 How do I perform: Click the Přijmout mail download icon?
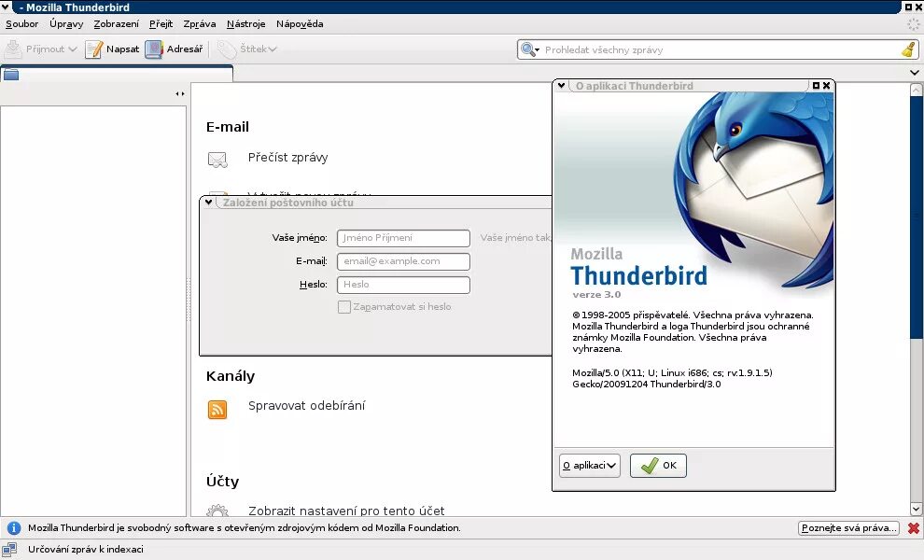(13, 49)
